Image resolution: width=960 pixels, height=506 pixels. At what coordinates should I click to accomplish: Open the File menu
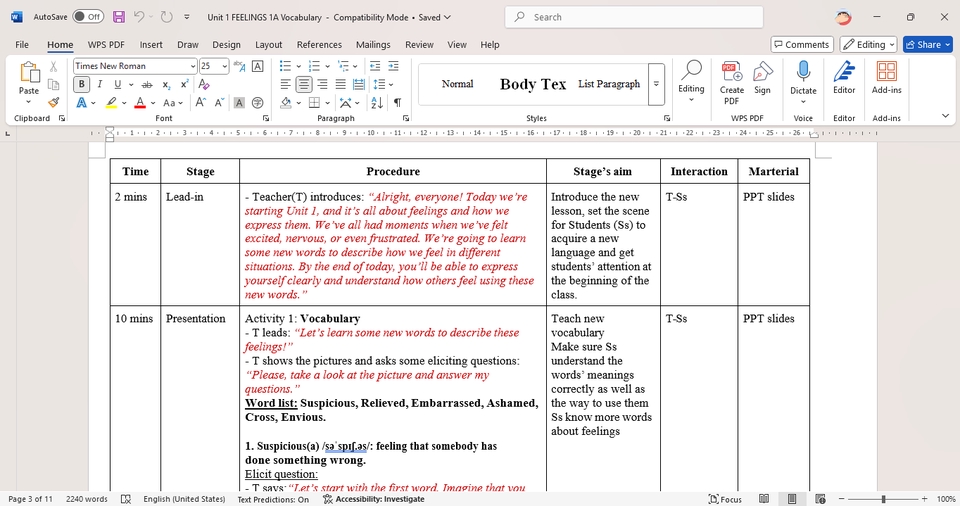(22, 45)
